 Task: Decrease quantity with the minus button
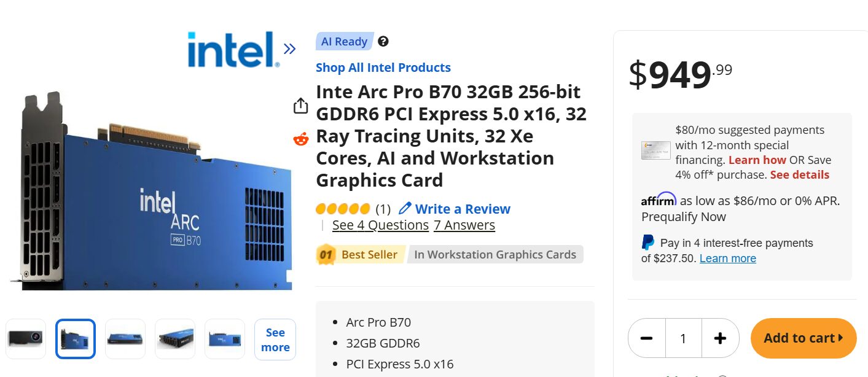point(646,338)
